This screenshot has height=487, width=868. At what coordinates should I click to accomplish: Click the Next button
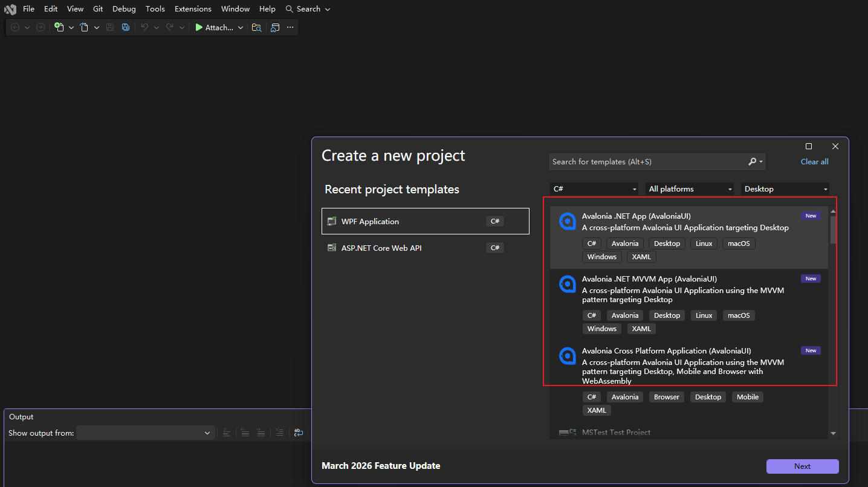[802, 466]
